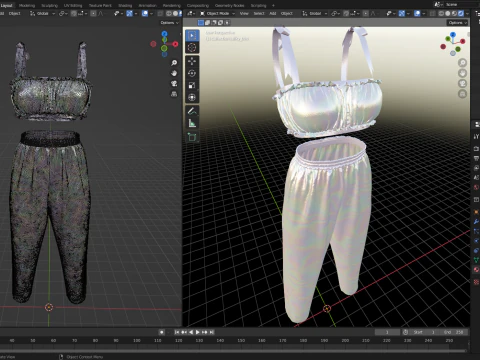Toggle proportional editing in left viewport header
The image size is (480, 360).
[93, 13]
